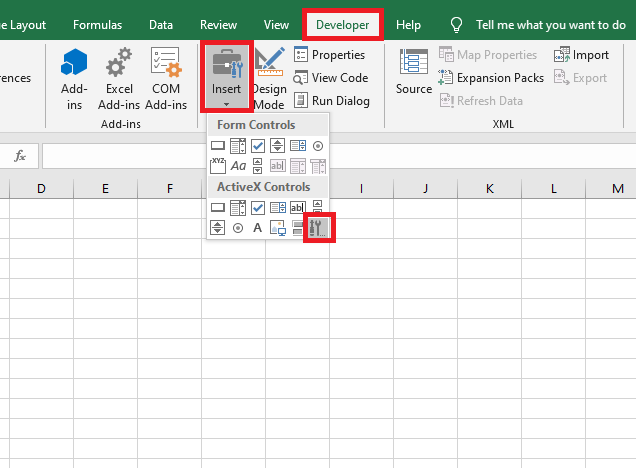Viewport: 636px width, 468px height.
Task: Switch to the Formulas tab
Action: 98,24
